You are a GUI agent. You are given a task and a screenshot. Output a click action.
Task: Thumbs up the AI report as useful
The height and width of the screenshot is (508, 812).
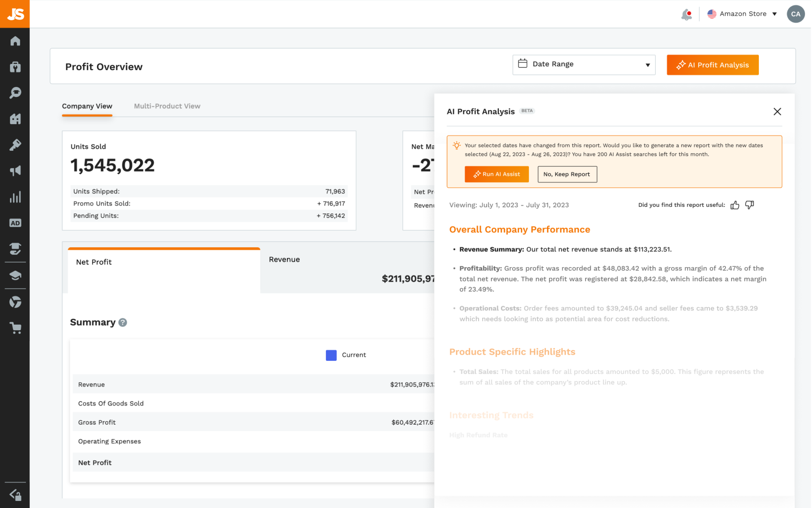735,204
